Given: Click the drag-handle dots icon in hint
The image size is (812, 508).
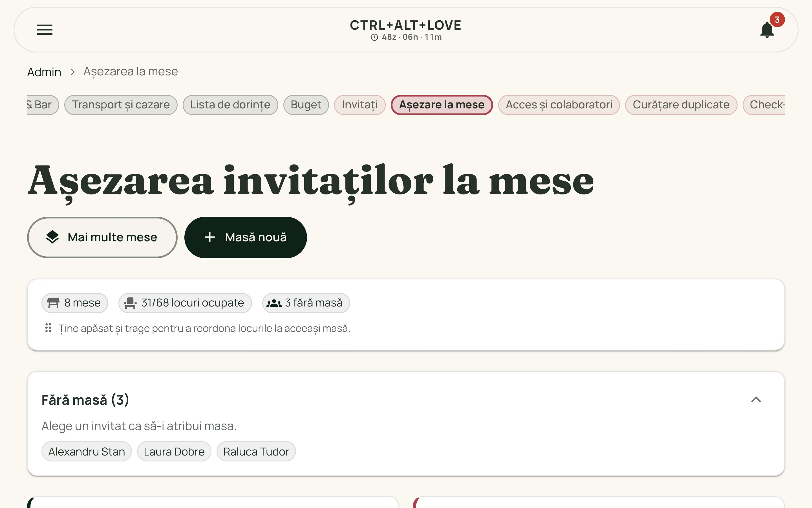Looking at the screenshot, I should [x=48, y=328].
